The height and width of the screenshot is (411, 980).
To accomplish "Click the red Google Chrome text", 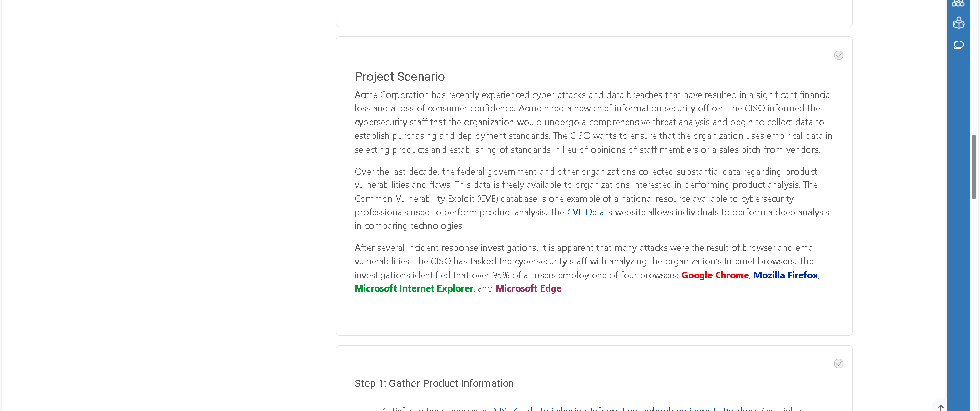I will click(715, 275).
